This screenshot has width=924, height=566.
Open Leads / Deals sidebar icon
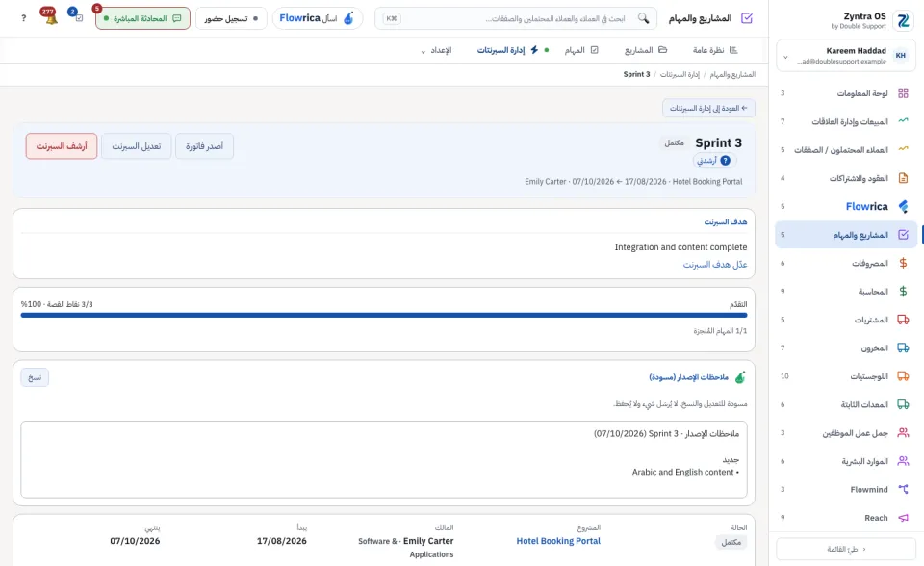click(x=903, y=150)
